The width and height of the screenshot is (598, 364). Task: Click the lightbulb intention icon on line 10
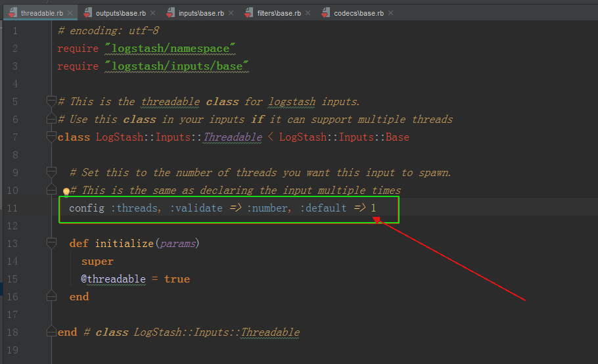point(66,191)
